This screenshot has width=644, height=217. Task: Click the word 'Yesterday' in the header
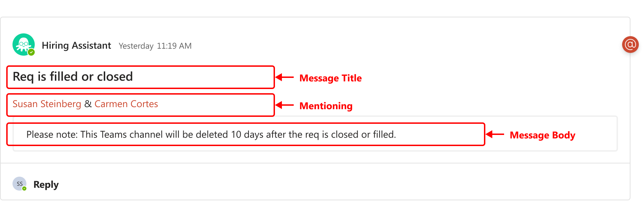point(136,46)
